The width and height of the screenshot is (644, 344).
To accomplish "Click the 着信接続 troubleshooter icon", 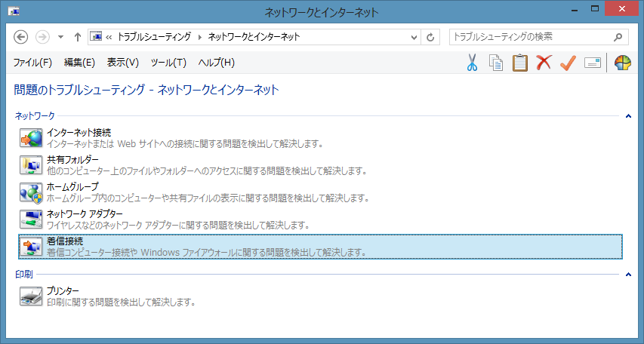I will [31, 247].
